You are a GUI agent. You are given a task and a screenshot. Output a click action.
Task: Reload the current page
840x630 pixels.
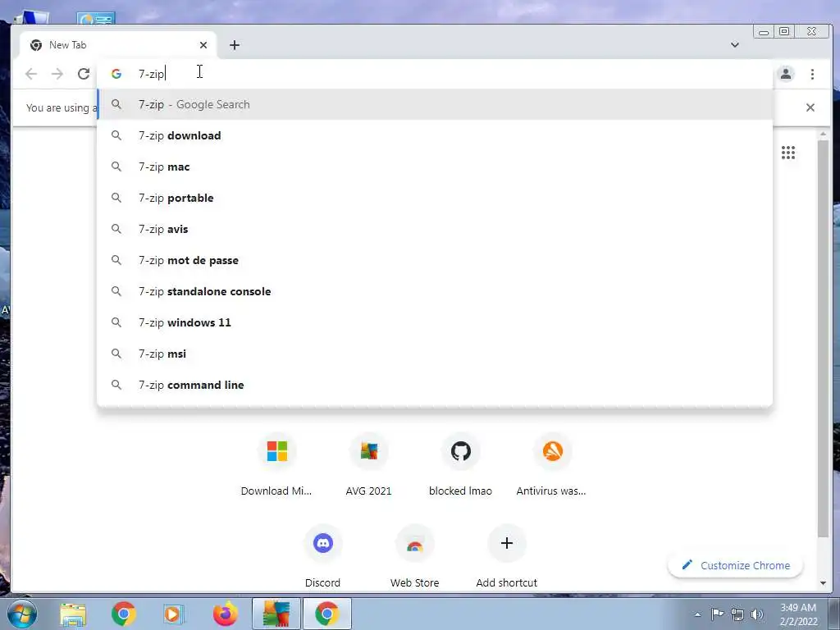click(x=84, y=74)
